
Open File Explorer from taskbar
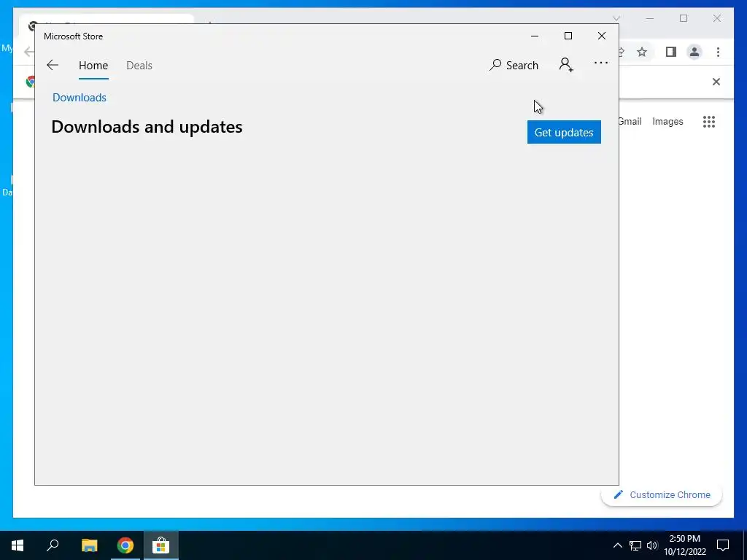(89, 545)
